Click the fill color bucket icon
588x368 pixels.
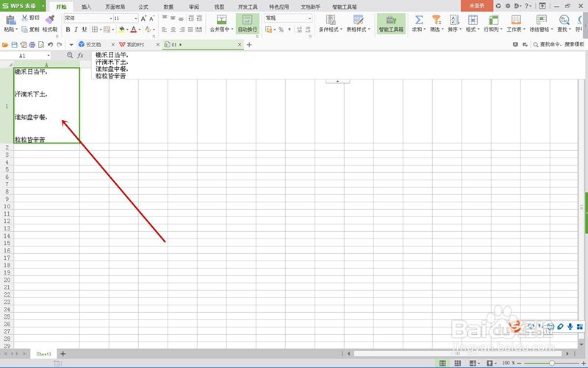tap(121, 29)
